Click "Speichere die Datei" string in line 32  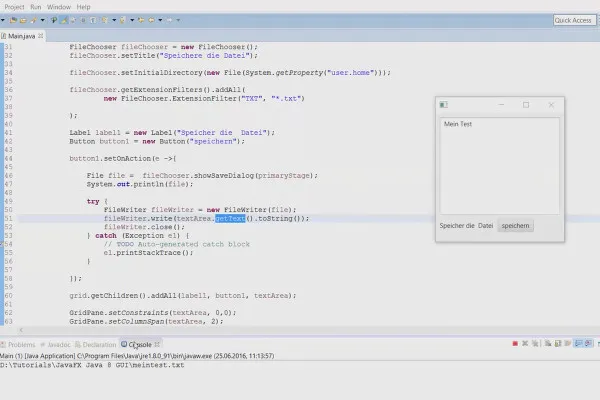(204, 56)
